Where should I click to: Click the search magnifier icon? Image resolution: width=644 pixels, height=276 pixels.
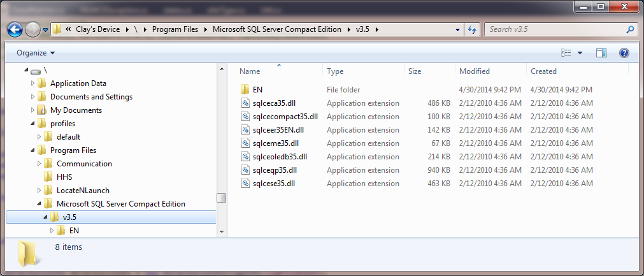(x=630, y=29)
